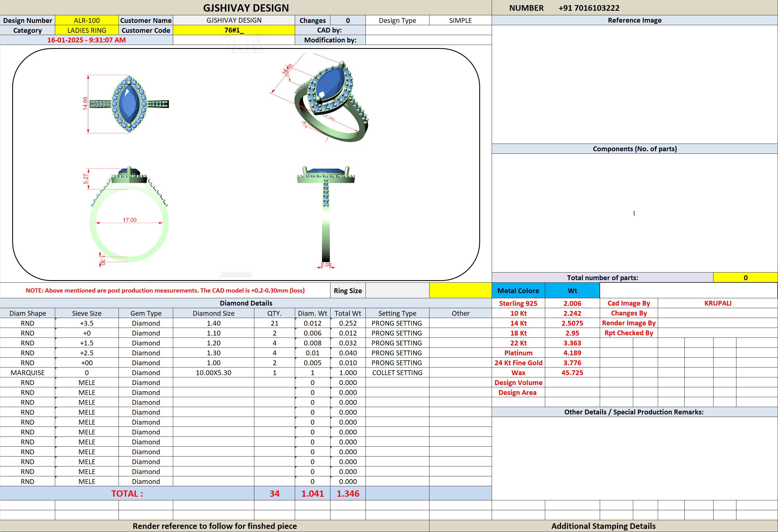This screenshot has width=778, height=532.
Task: Select the red post production NOTE text
Action: (165, 290)
